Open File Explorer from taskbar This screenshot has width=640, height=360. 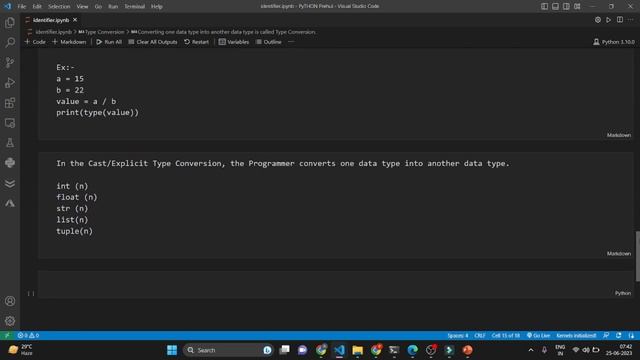(358, 350)
